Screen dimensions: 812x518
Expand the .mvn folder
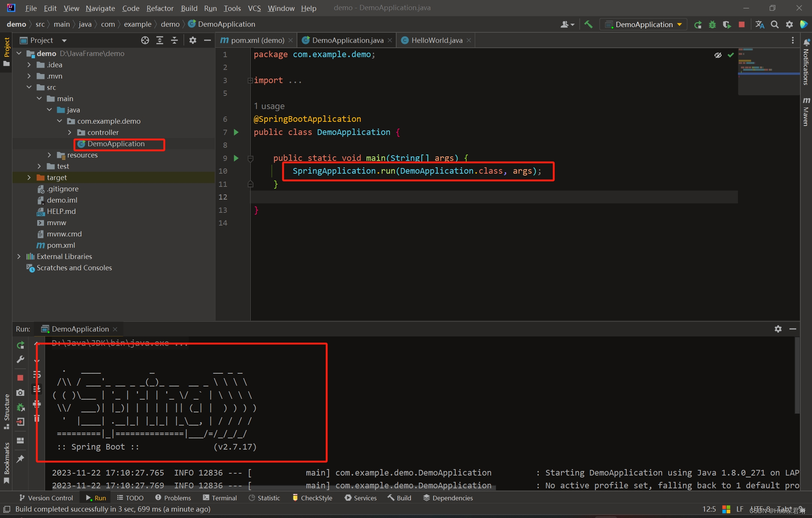(29, 76)
